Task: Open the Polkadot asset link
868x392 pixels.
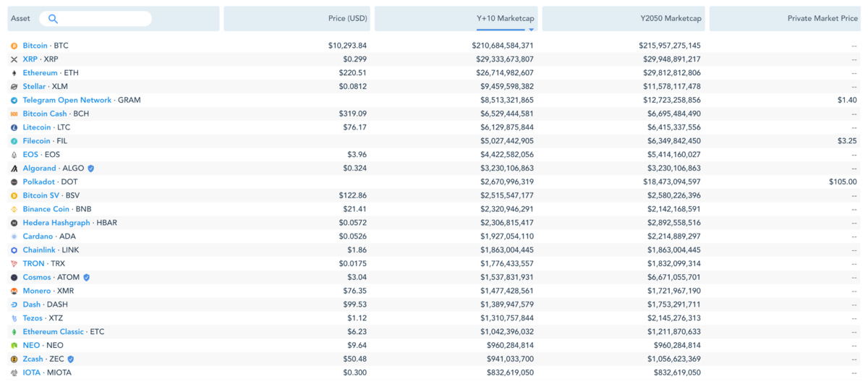Action: [x=39, y=182]
